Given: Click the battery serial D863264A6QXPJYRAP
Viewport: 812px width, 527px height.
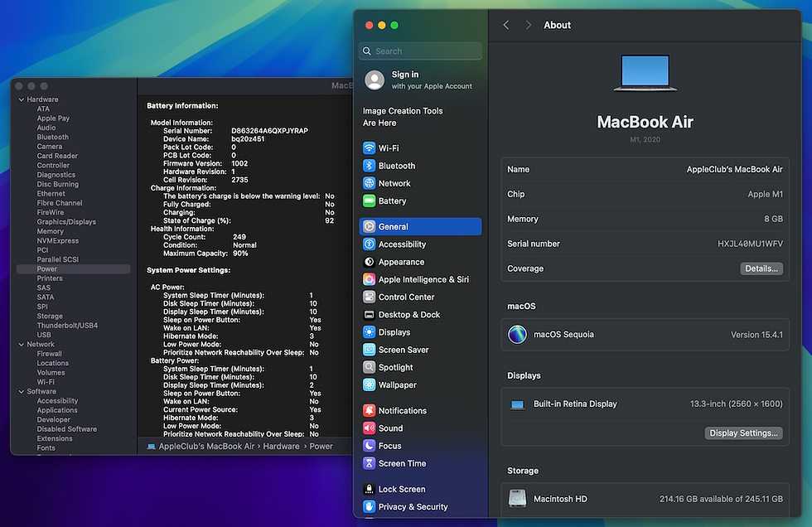Looking at the screenshot, I should click(269, 131).
